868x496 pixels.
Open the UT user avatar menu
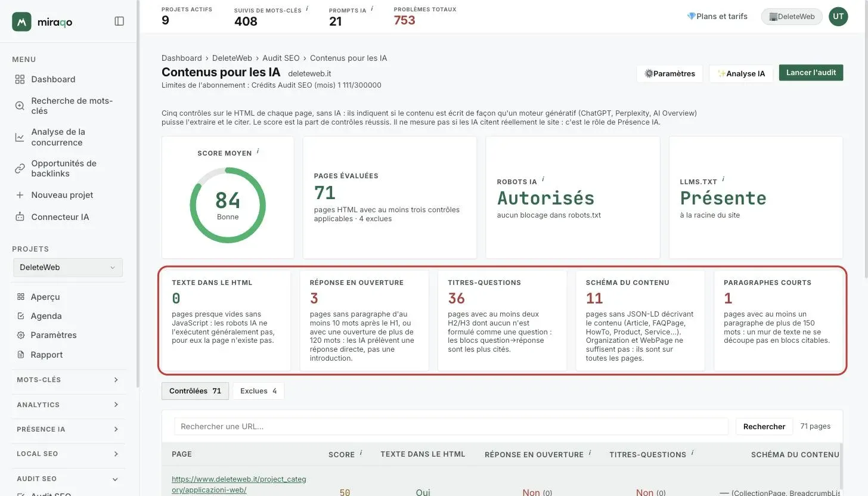(838, 17)
